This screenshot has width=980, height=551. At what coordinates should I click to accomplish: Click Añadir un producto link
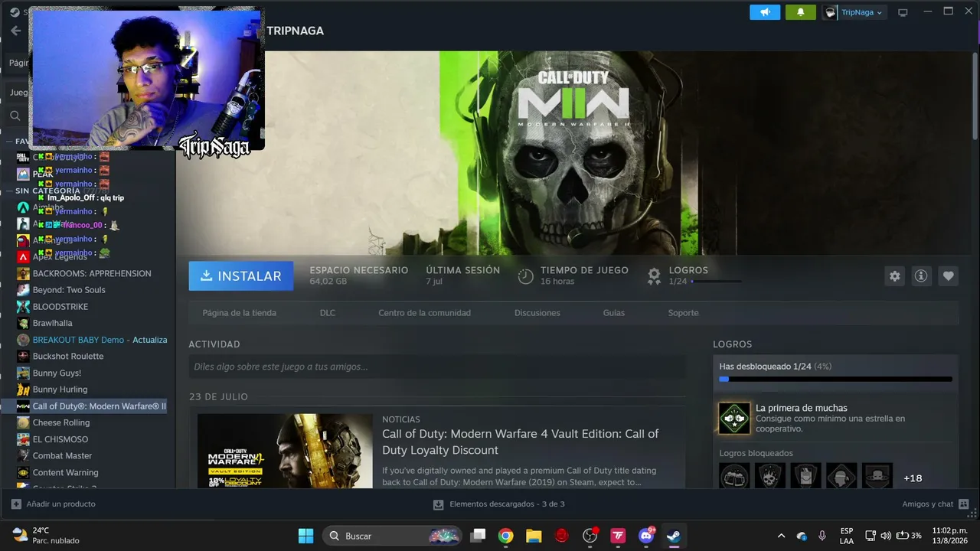pyautogui.click(x=61, y=504)
